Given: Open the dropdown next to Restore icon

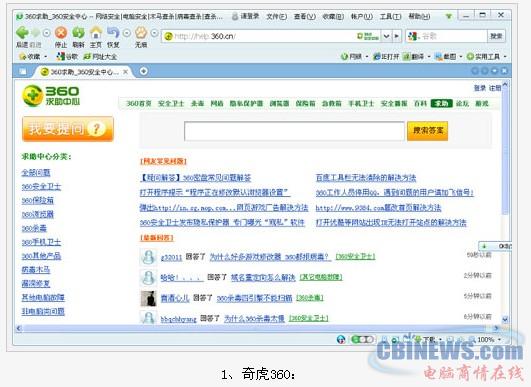Looking at the screenshot, I should point(127,33).
